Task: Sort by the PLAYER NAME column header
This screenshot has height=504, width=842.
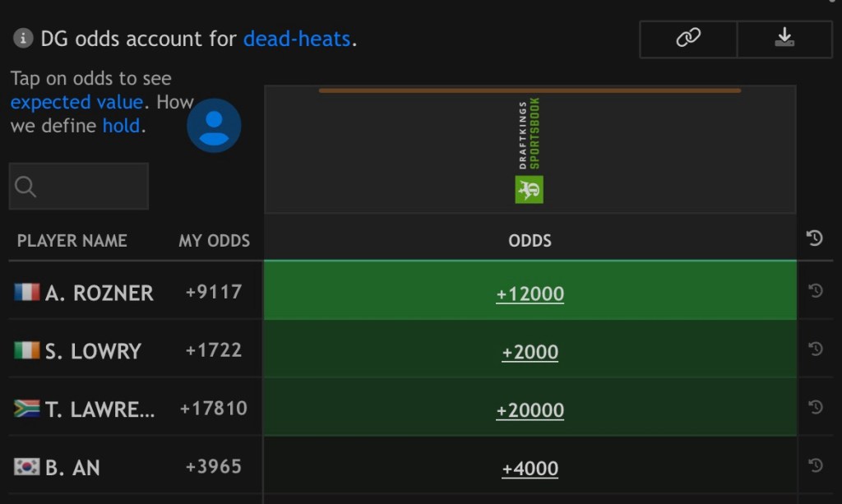Action: pyautogui.click(x=72, y=241)
